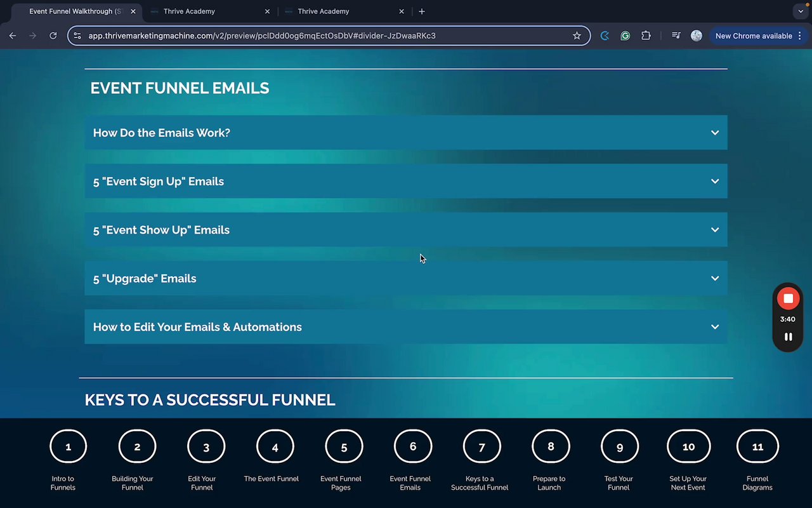Pause the screen recording
This screenshot has width=812, height=508.
tap(788, 337)
